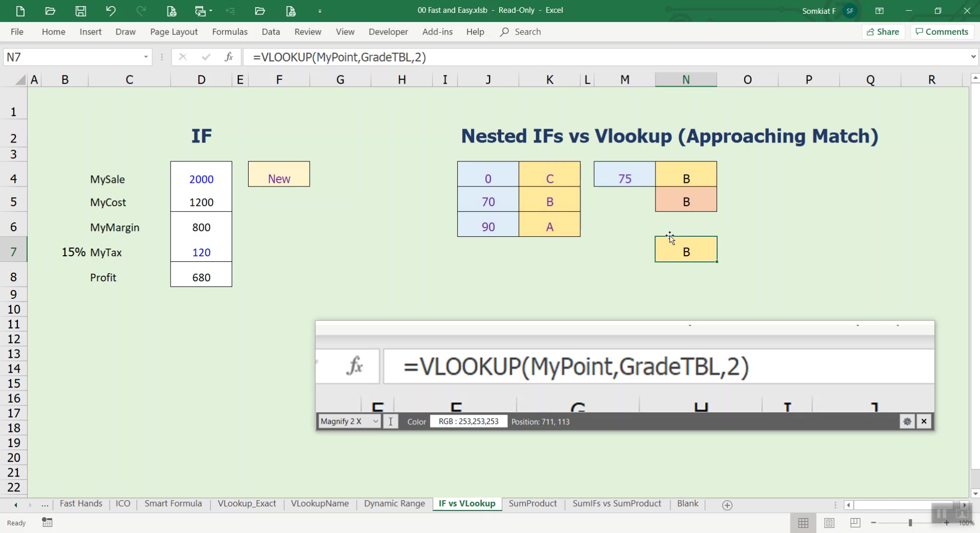
Task: Switch to the Home ribbon tab
Action: (x=53, y=32)
